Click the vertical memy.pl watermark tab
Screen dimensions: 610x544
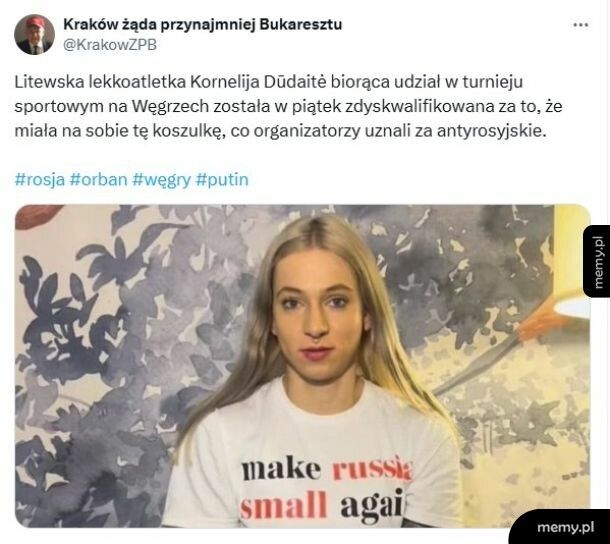point(598,261)
